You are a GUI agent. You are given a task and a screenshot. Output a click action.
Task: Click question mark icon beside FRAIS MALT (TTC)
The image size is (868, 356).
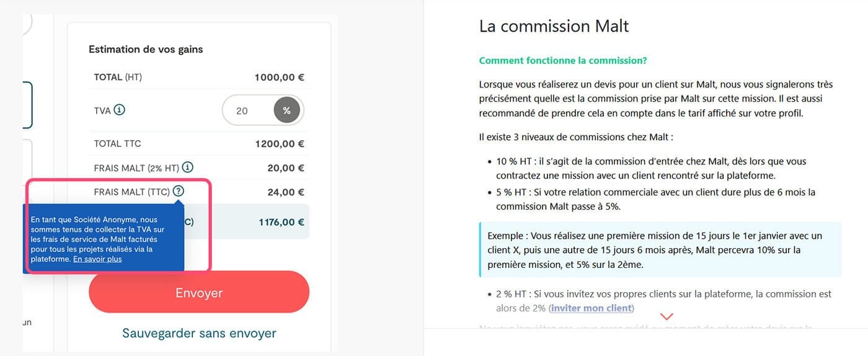(x=179, y=191)
